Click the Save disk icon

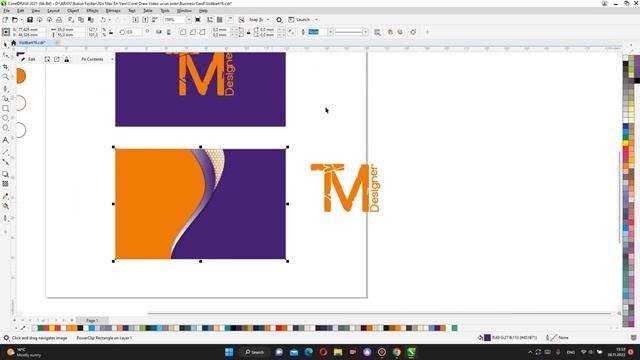point(30,20)
